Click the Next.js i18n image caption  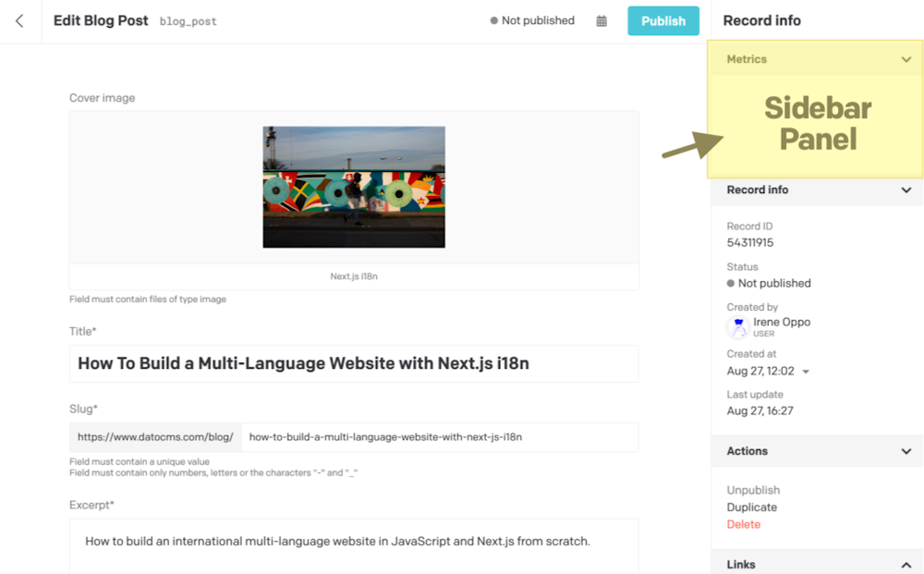[x=354, y=276]
